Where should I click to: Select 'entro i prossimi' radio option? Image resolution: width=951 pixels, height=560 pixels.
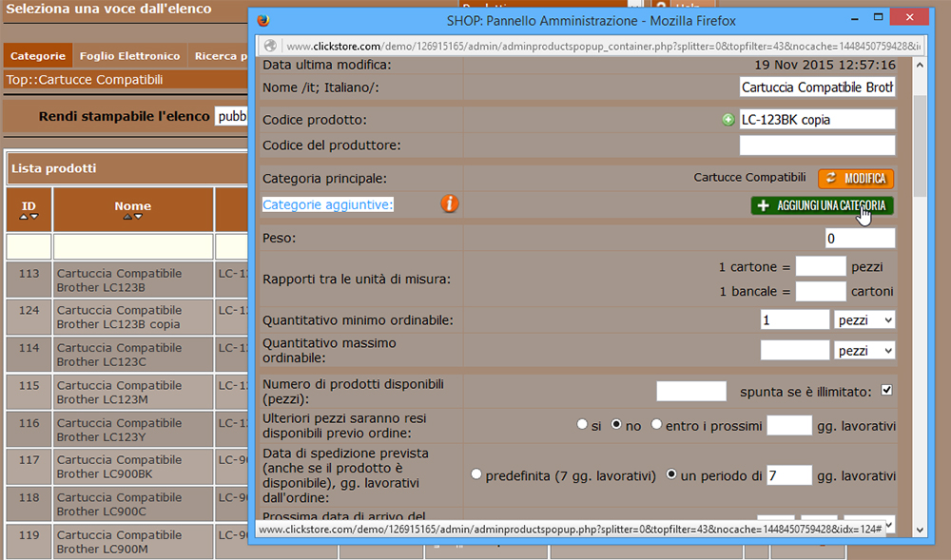656,424
